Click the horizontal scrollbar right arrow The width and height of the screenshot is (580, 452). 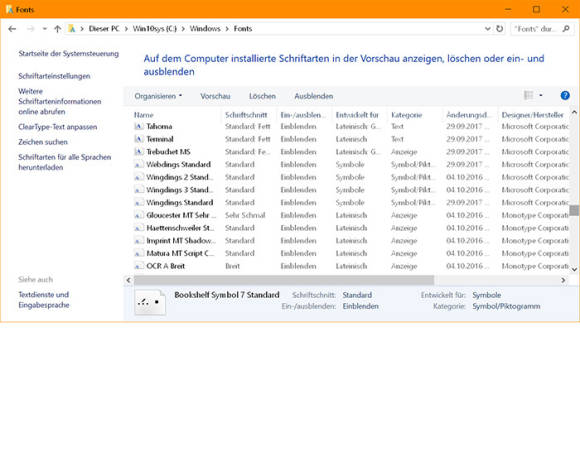pyautogui.click(x=563, y=280)
